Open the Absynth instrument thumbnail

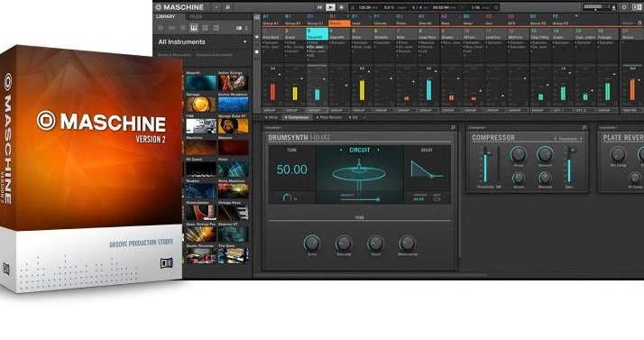click(x=201, y=83)
